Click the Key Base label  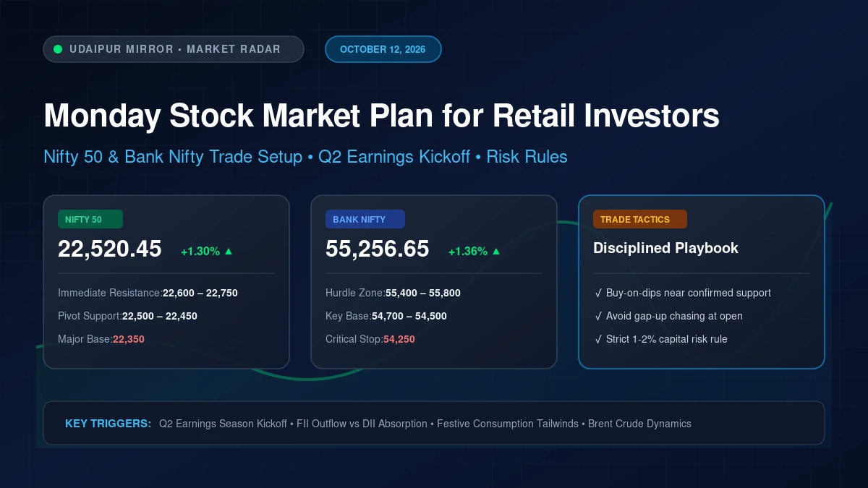pyautogui.click(x=349, y=316)
